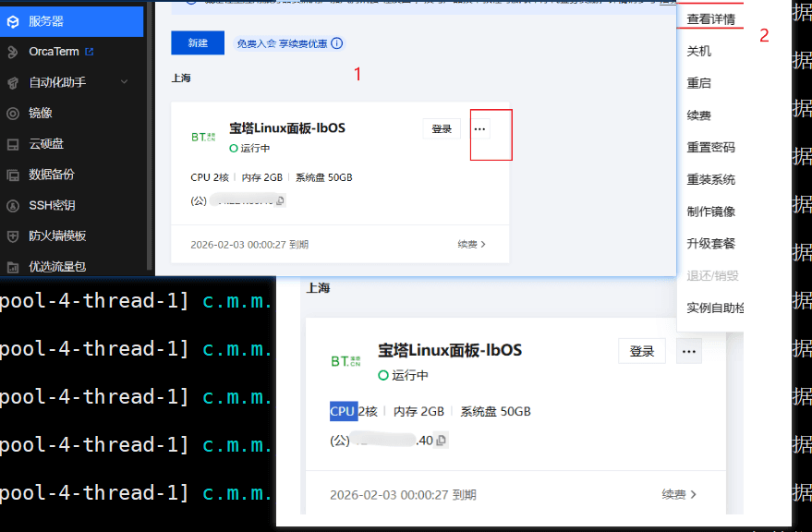Open OrcaTerm from the sidebar

54,52
